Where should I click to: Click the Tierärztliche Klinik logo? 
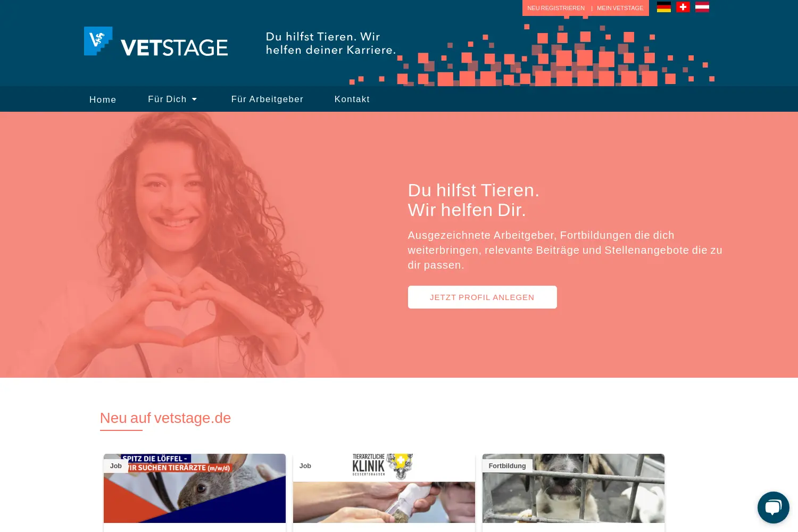tap(383, 467)
